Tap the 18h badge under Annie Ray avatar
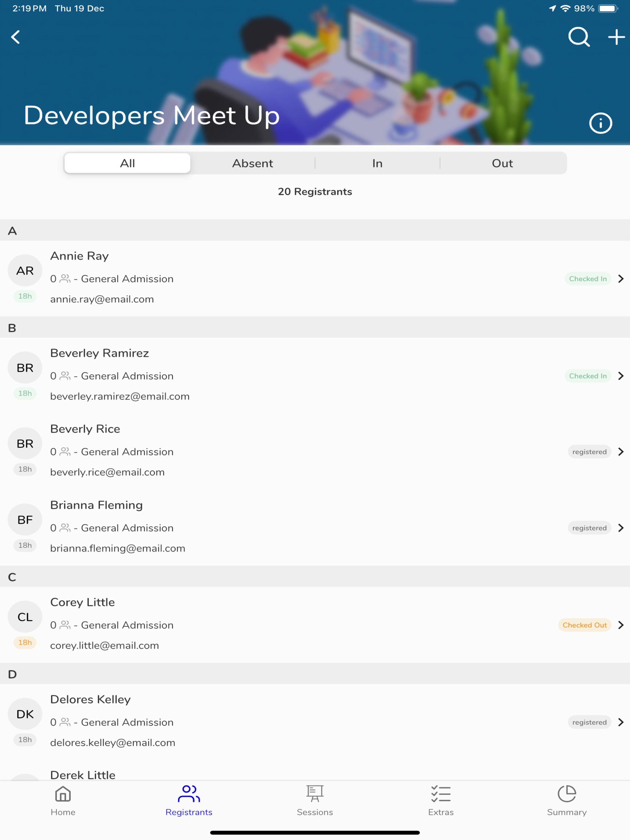630x840 pixels. (x=25, y=296)
